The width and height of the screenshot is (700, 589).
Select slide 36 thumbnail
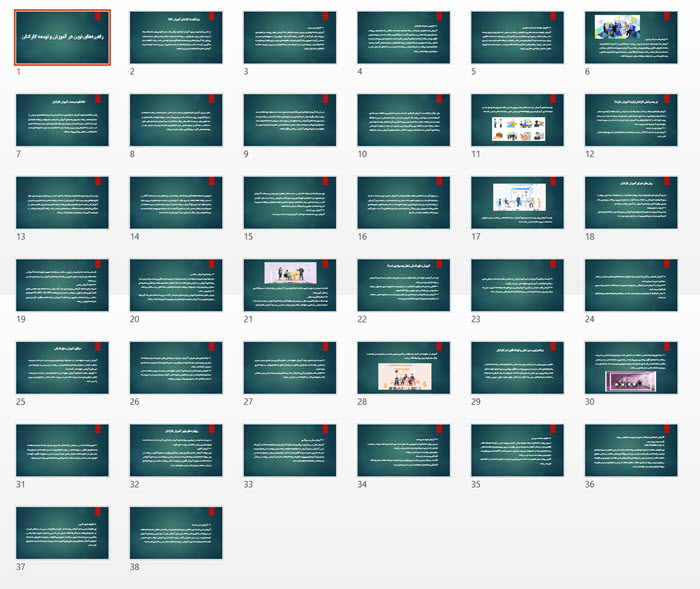pyautogui.click(x=631, y=451)
